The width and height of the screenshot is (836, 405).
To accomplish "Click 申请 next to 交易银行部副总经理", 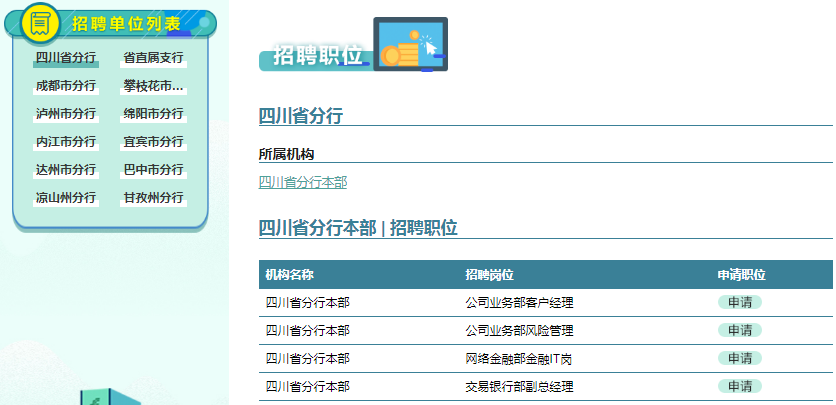I will [x=739, y=387].
